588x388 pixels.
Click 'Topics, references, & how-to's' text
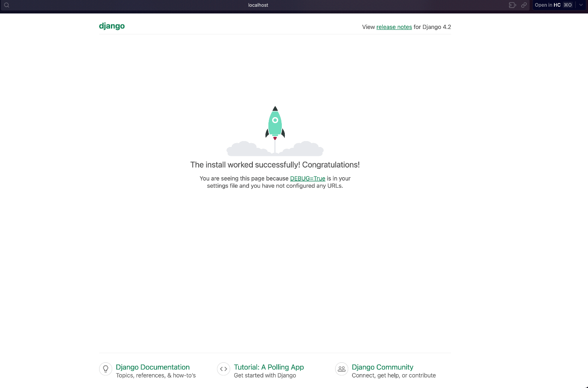(156, 375)
